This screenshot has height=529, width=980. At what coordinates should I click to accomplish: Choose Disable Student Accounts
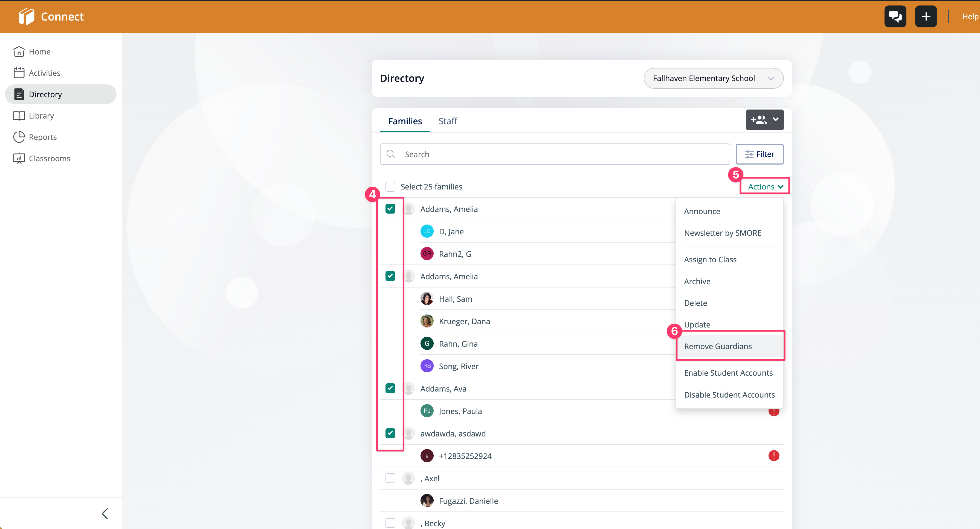pos(729,395)
